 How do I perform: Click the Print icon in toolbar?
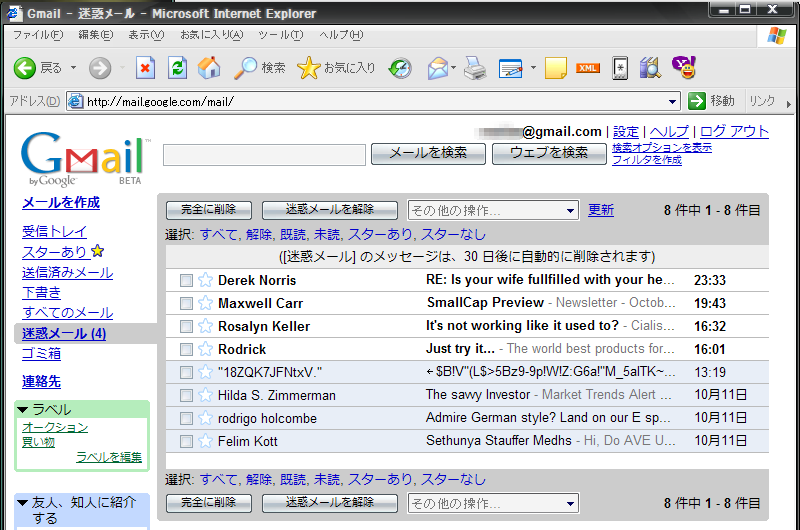point(474,68)
